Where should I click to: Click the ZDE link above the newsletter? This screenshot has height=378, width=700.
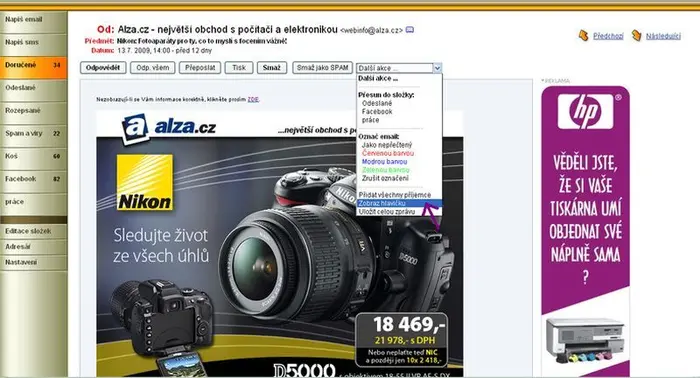253,100
